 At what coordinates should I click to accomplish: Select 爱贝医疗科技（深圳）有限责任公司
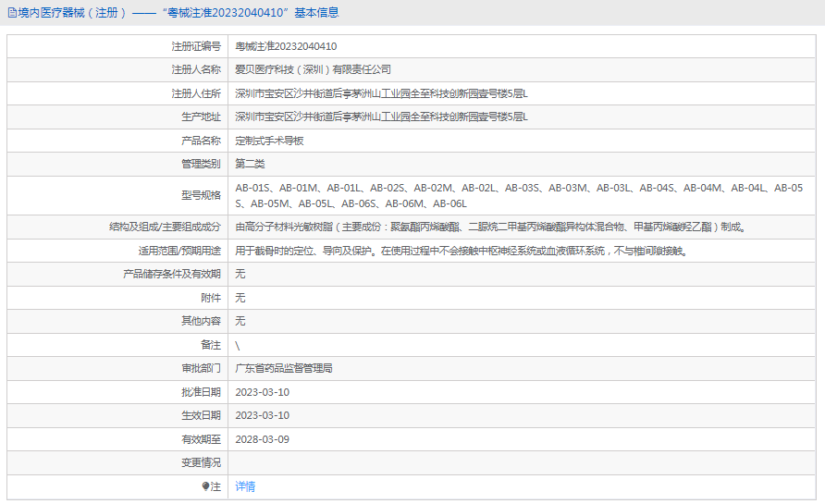313,69
